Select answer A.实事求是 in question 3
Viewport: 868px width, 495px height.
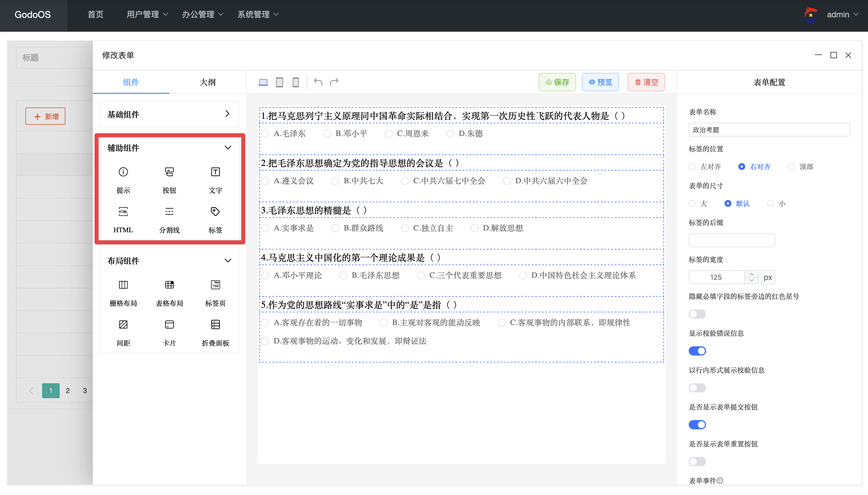[x=288, y=228]
